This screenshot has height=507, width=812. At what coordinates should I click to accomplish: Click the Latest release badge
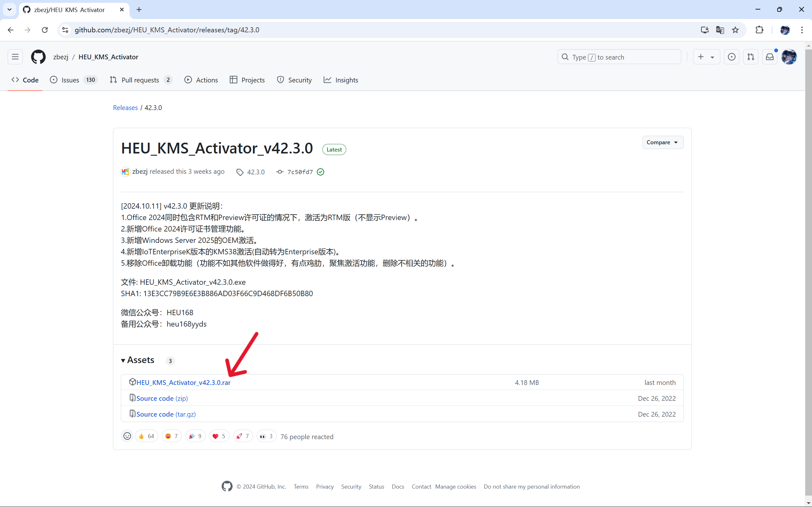[x=334, y=150]
